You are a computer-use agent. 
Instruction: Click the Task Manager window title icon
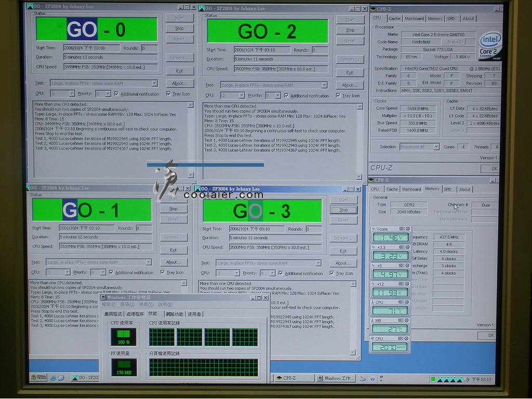103,298
